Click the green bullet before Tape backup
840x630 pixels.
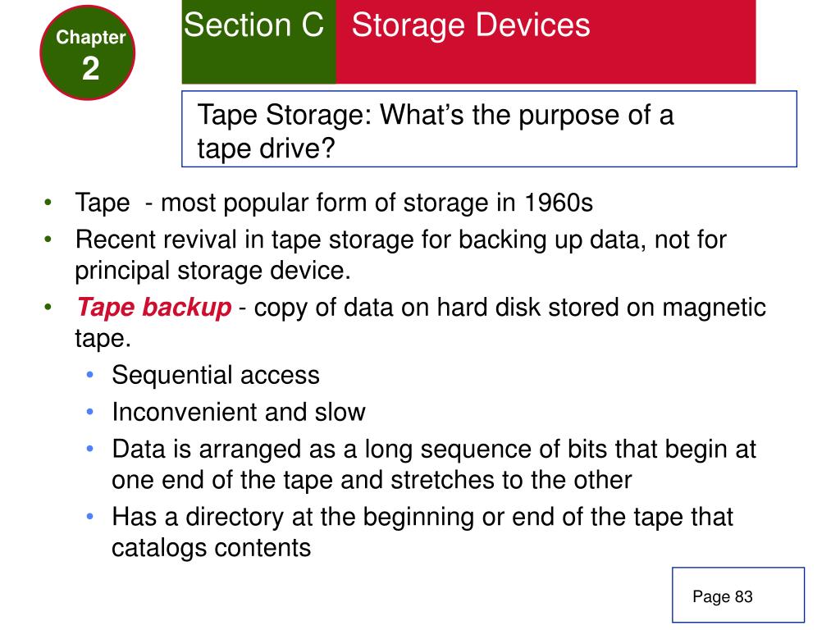pyautogui.click(x=48, y=307)
